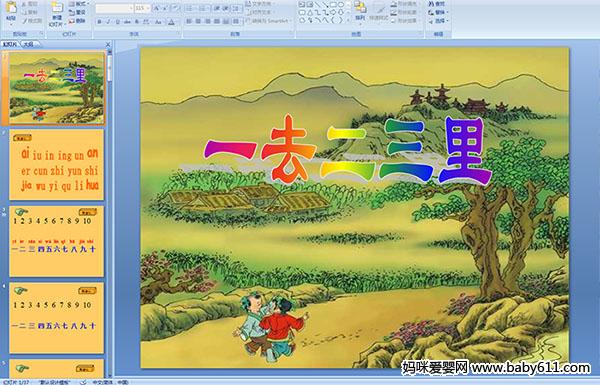Click the Find button in the editing group
The image size is (600, 385).
[x=437, y=4]
